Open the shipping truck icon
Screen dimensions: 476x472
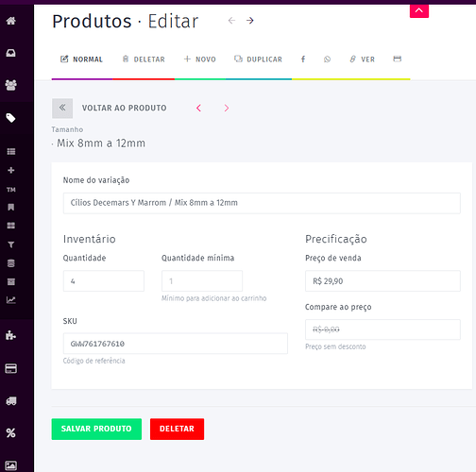click(11, 401)
